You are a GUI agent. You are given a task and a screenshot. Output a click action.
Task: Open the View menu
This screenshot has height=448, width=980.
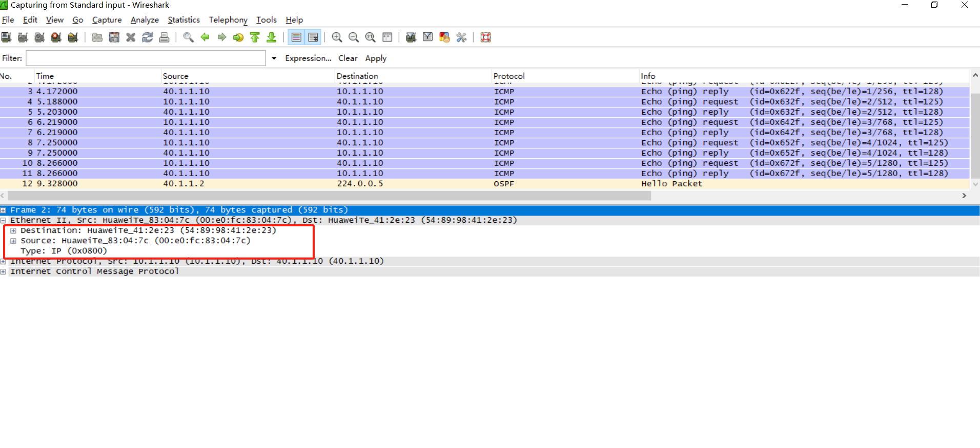click(55, 20)
